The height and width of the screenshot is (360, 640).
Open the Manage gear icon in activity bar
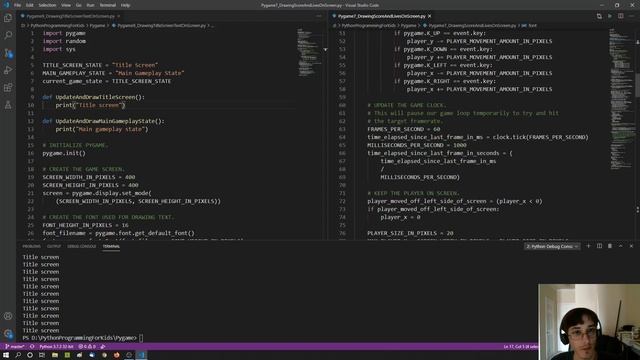(8, 333)
